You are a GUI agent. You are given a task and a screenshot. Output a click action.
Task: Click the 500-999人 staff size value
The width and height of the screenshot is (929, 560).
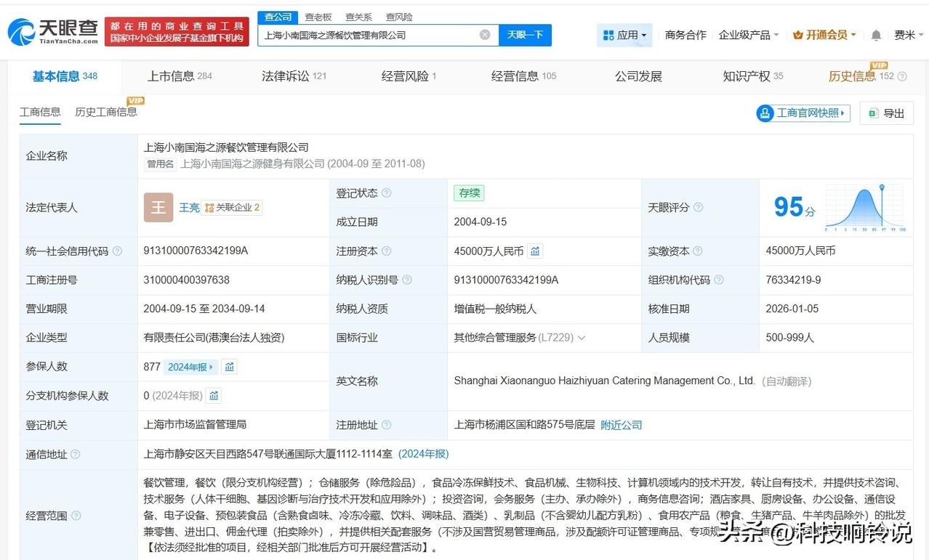[790, 338]
